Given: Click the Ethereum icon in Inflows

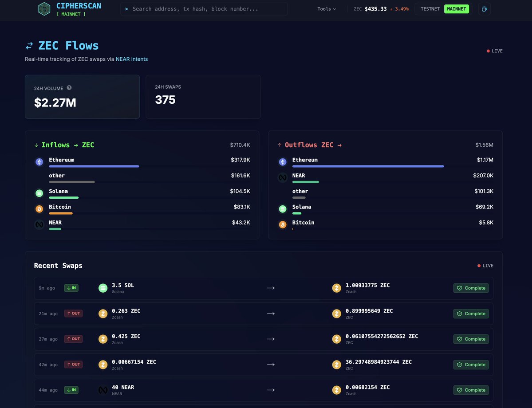Looking at the screenshot, I should [39, 162].
